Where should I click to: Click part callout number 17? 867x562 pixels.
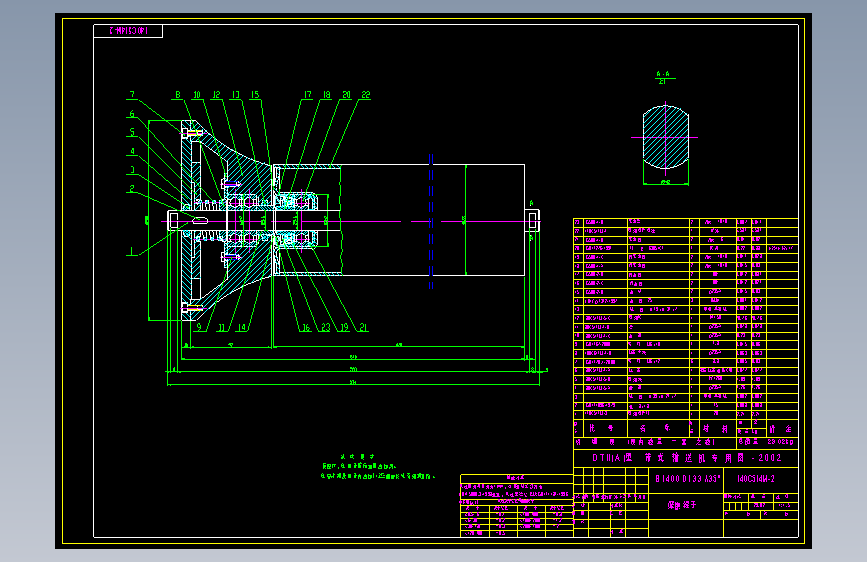coord(307,95)
